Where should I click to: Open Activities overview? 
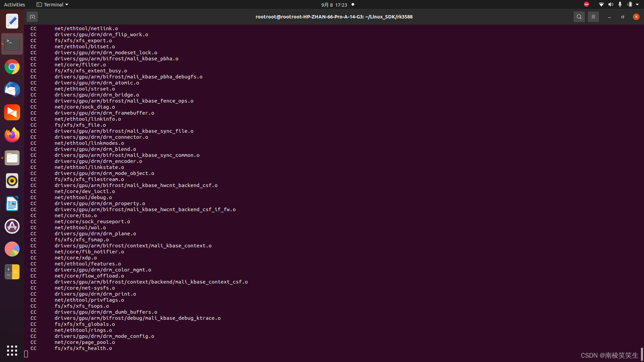tap(14, 5)
